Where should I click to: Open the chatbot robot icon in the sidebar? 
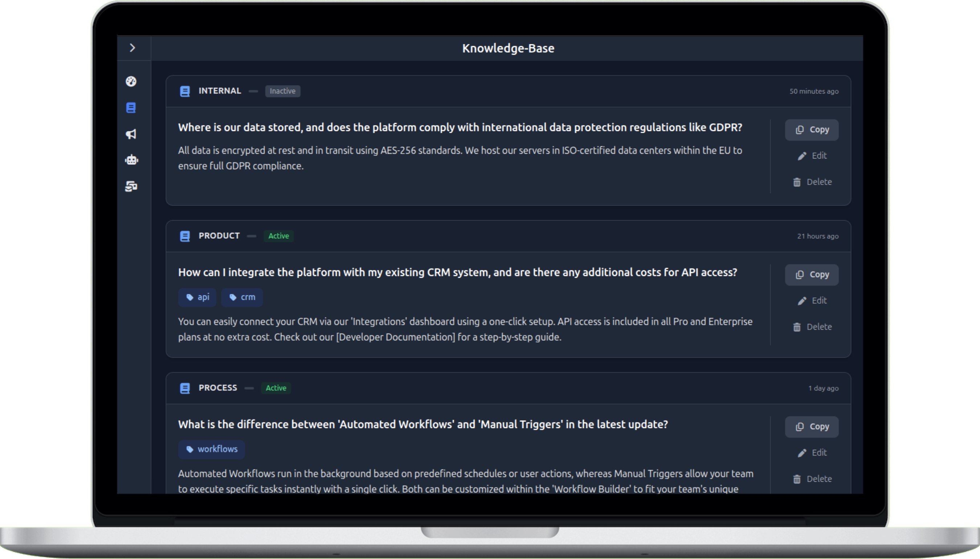tap(131, 160)
